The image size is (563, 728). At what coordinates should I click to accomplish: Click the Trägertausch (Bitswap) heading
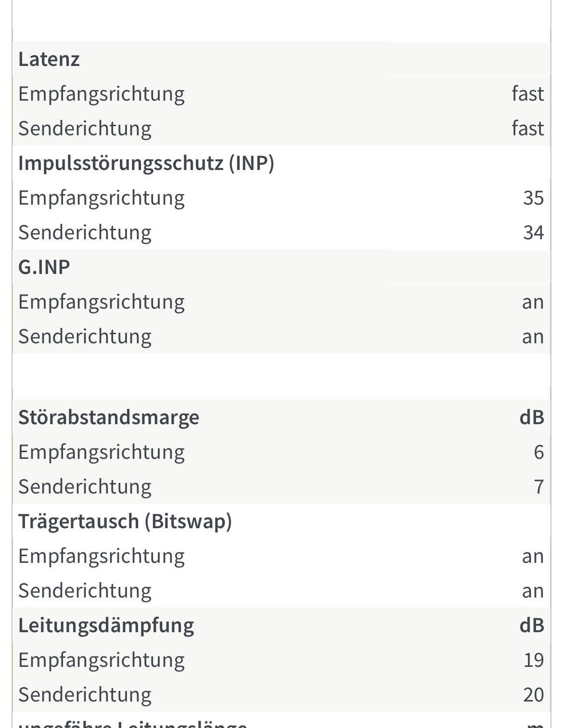pyautogui.click(x=125, y=521)
